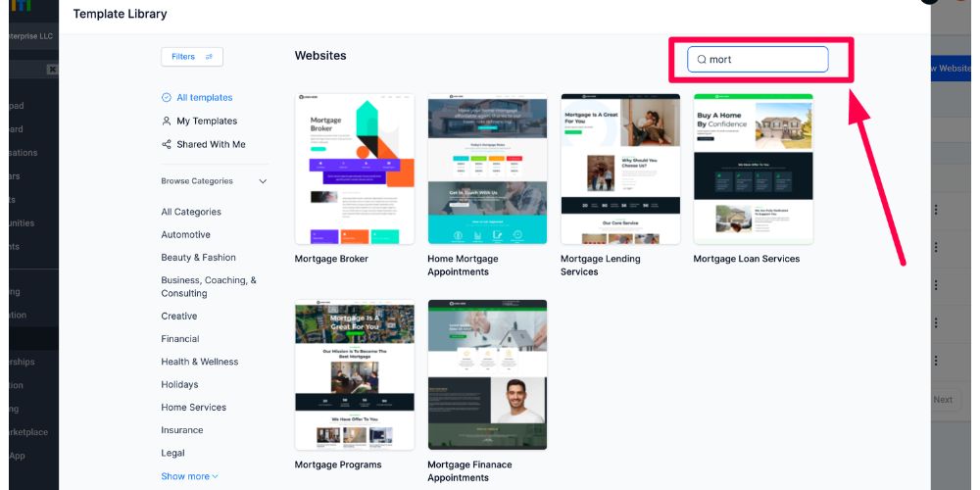Screen dimensions: 980x490
Task: Open Mortgage Finanace Appointments template thumbnail
Action: (487, 375)
